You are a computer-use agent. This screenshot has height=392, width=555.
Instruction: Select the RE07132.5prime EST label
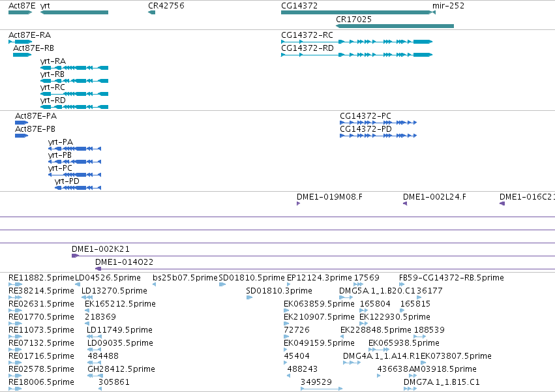(x=41, y=344)
